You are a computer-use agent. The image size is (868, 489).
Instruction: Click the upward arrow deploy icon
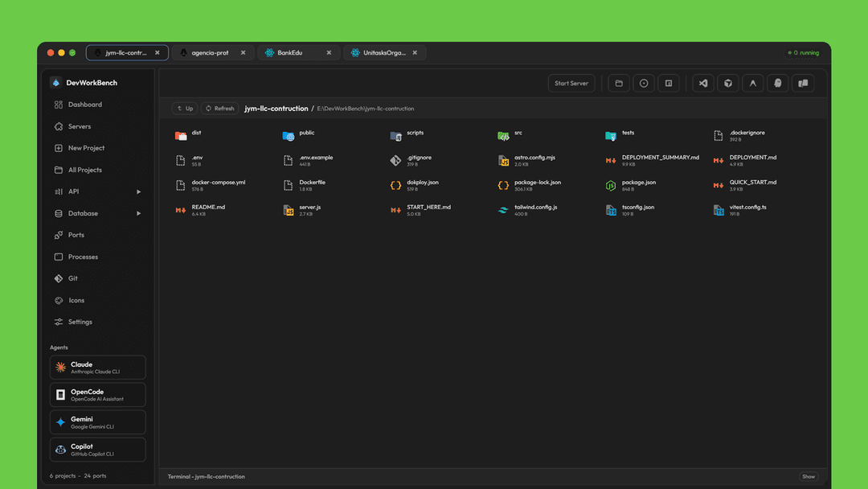753,83
